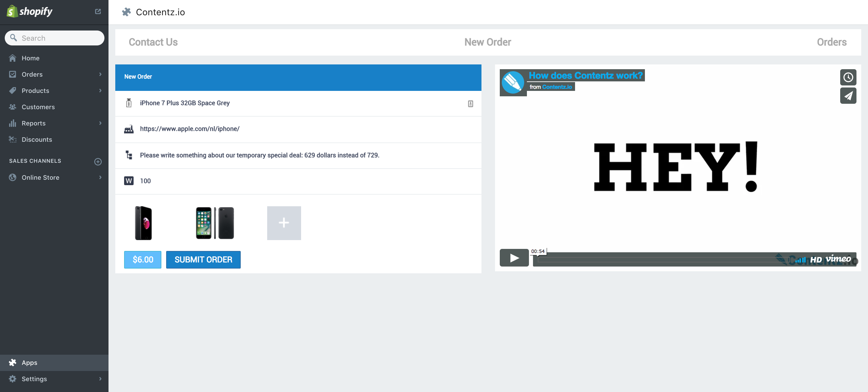Click the product name bottle icon
The height and width of the screenshot is (392, 868).
pos(129,103)
